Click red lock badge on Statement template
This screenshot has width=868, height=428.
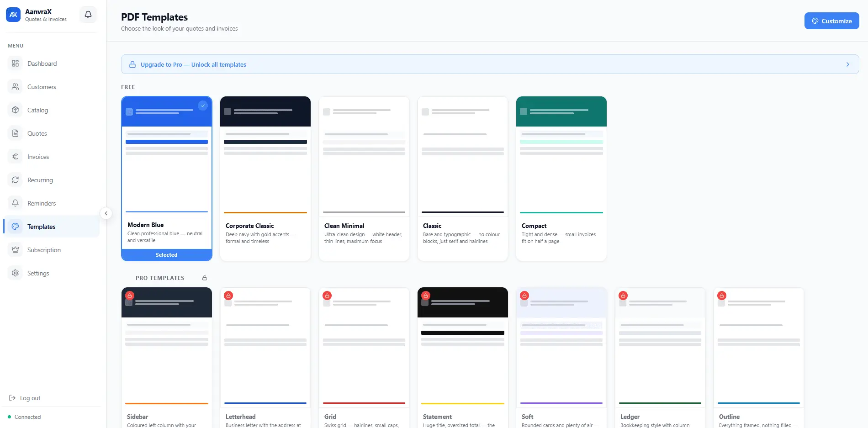coord(426,296)
